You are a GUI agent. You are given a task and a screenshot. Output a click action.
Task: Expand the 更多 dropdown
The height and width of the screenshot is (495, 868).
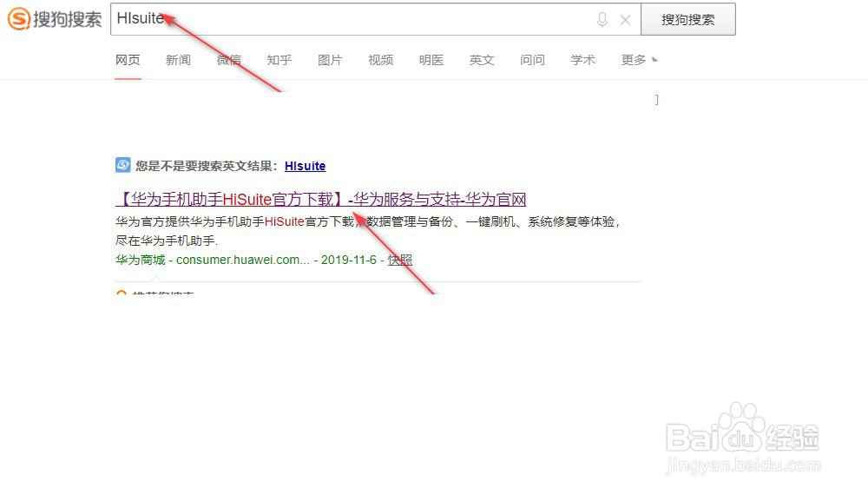click(639, 60)
